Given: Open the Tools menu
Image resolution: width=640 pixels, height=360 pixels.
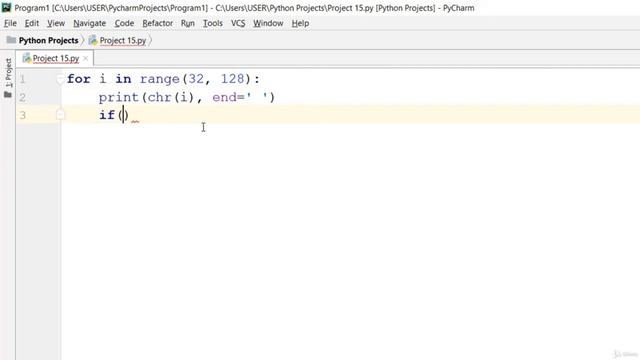Looking at the screenshot, I should point(213,23).
